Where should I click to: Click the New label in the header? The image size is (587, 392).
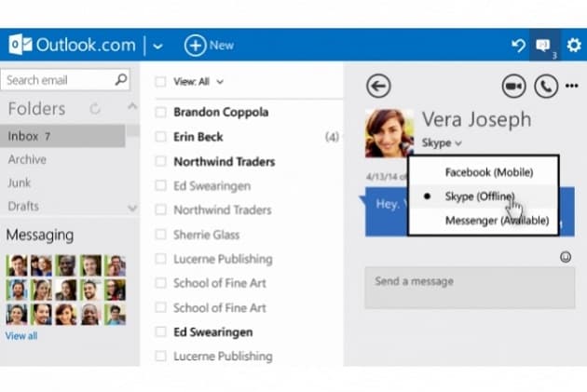point(222,46)
